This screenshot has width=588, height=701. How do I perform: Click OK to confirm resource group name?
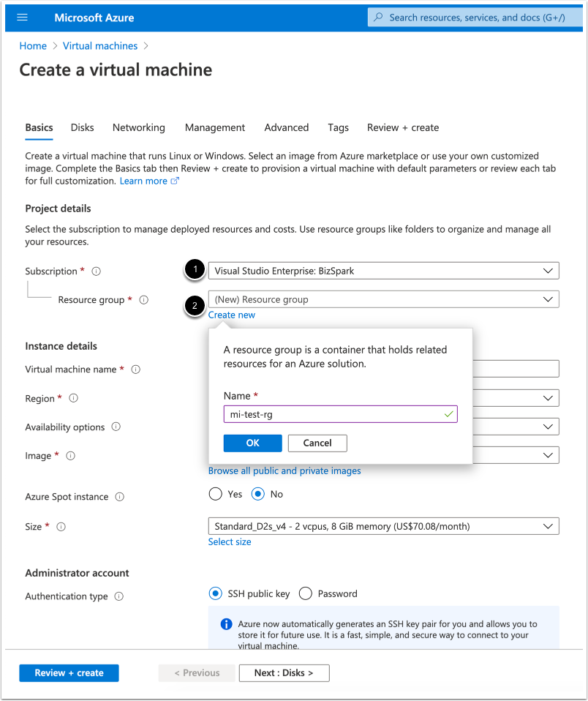coord(252,443)
